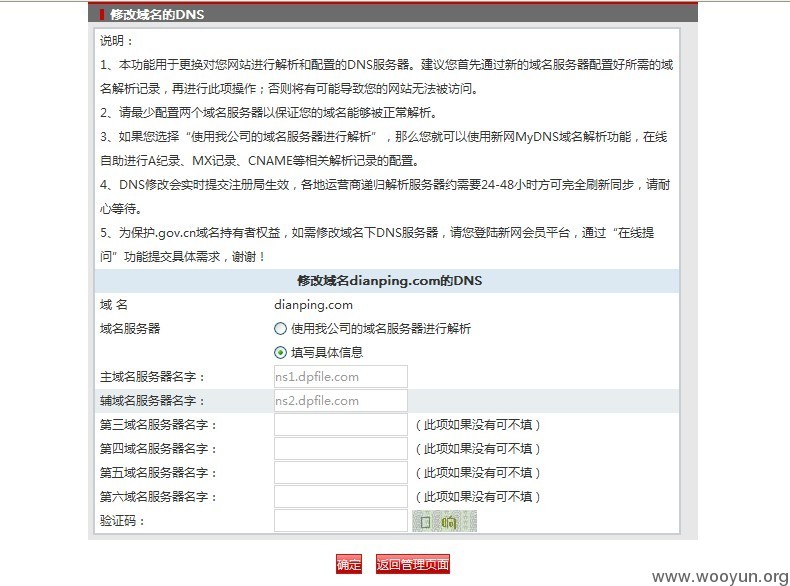This screenshot has height=586, width=790.
Task: Refresh the captcha verification image
Action: pyautogui.click(x=444, y=521)
